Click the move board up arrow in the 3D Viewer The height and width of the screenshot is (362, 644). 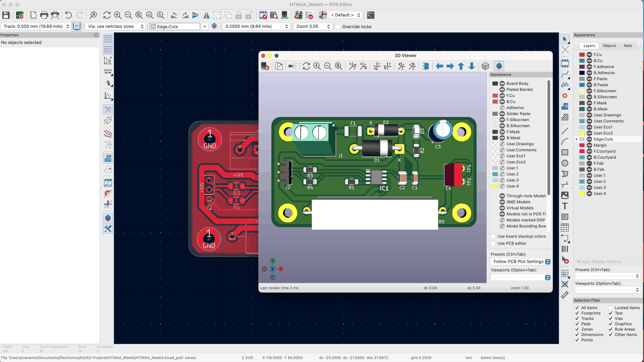(461, 66)
